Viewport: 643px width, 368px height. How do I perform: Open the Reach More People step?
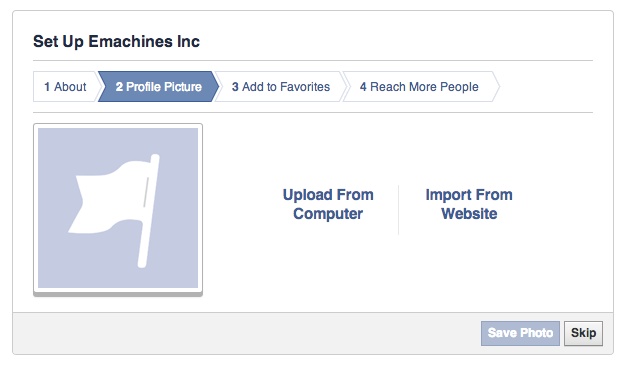pos(419,87)
